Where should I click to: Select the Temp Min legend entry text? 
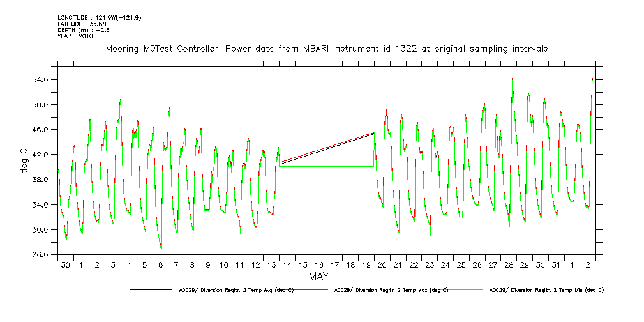546,290
